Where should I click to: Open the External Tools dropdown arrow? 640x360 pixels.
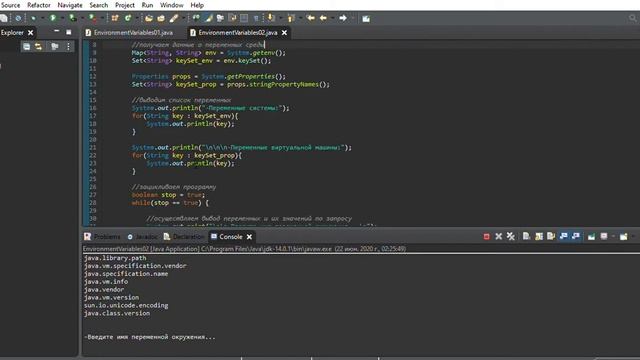102,18
